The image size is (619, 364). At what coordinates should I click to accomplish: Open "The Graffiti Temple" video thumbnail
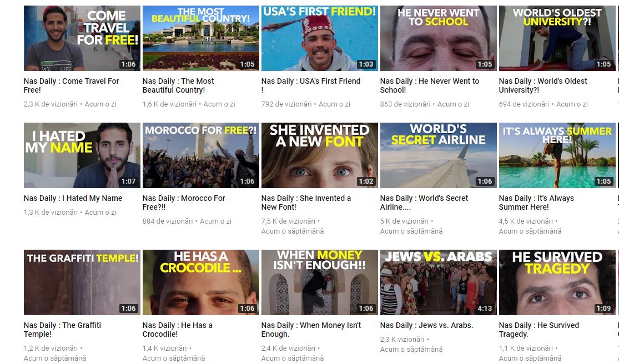click(82, 282)
